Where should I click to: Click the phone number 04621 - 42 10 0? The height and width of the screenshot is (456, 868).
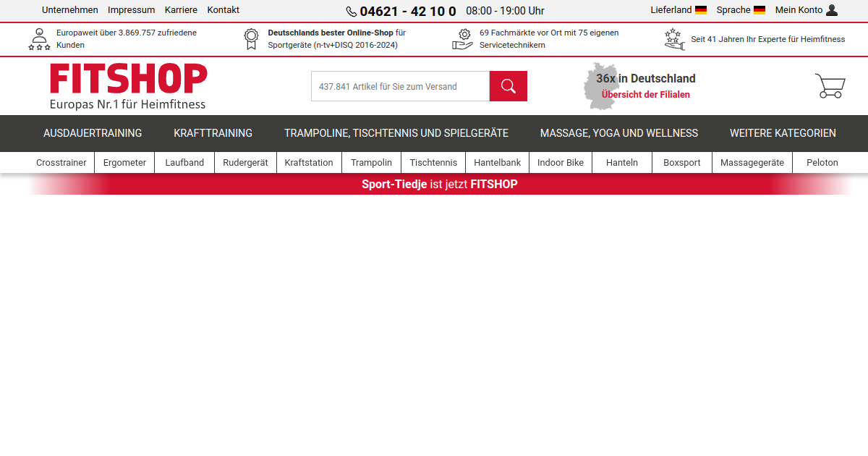(408, 11)
